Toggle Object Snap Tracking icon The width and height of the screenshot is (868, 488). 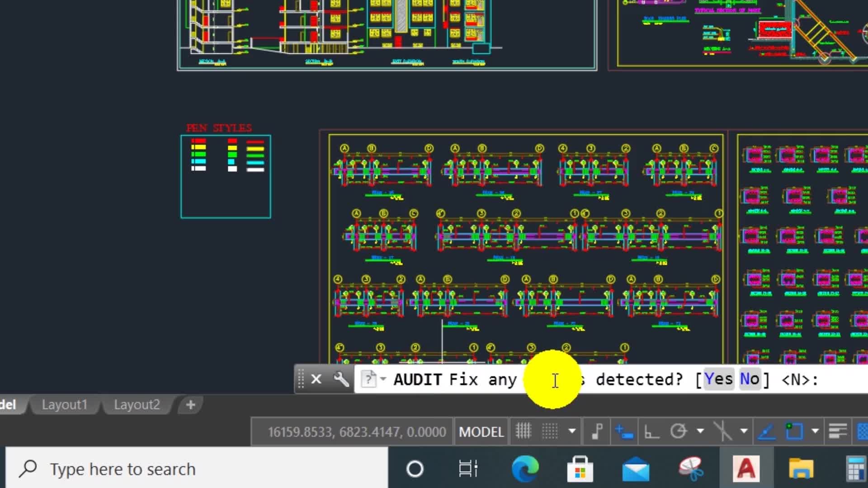(x=767, y=432)
